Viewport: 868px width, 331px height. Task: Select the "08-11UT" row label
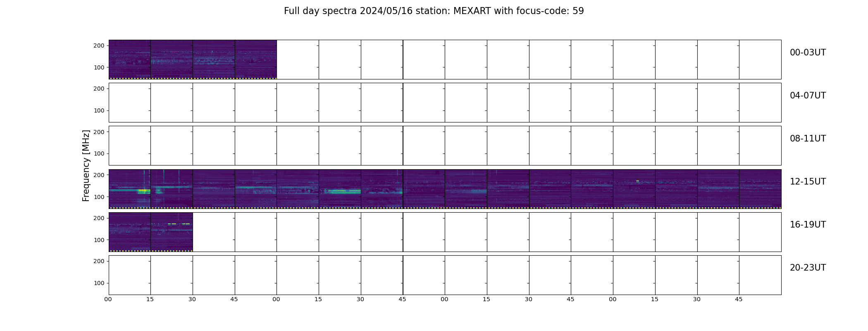click(x=808, y=139)
